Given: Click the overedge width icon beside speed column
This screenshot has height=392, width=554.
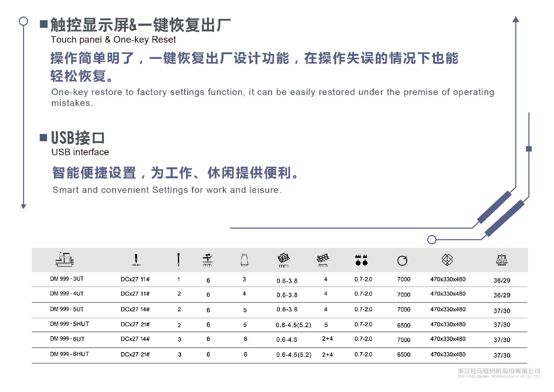Looking at the screenshot, I should (x=323, y=260).
